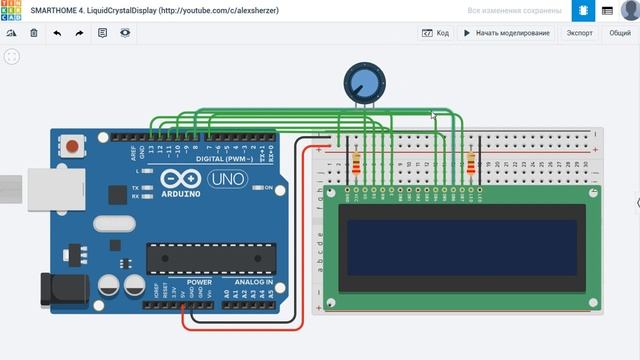Delete selection with trash icon
640x360 pixels.
pos(34,33)
